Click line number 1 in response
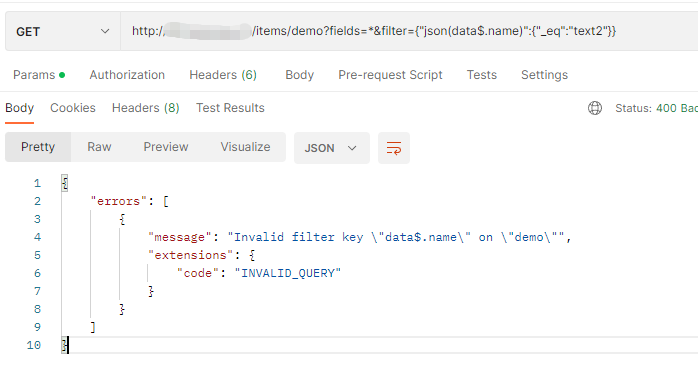 click(37, 183)
